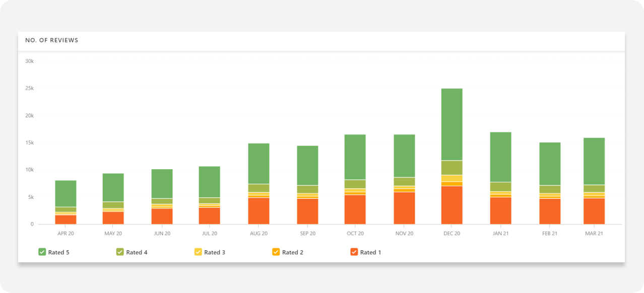Click the 5k y-axis value
644x293 pixels.
pyautogui.click(x=30, y=197)
